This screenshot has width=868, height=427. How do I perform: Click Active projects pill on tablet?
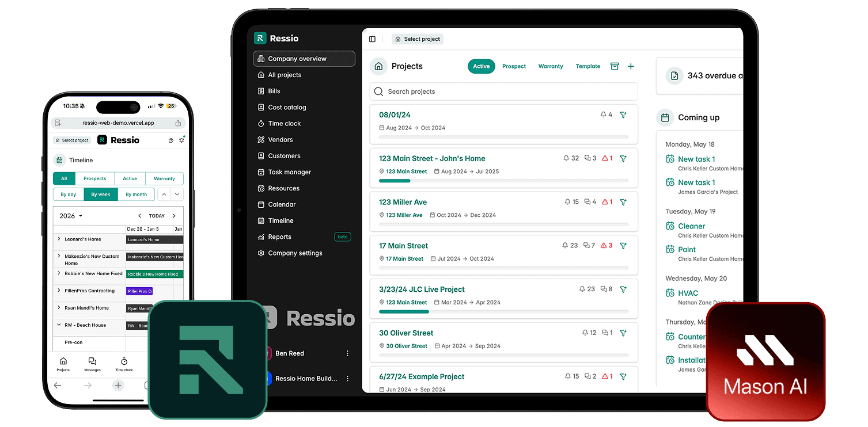tap(482, 66)
